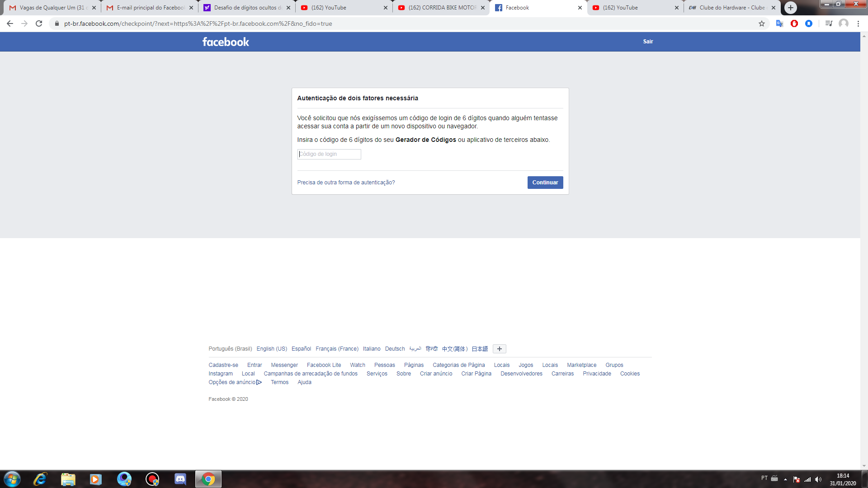Screen dimensions: 868x488
Task: Click the address bar URL
Action: pyautogui.click(x=198, y=23)
